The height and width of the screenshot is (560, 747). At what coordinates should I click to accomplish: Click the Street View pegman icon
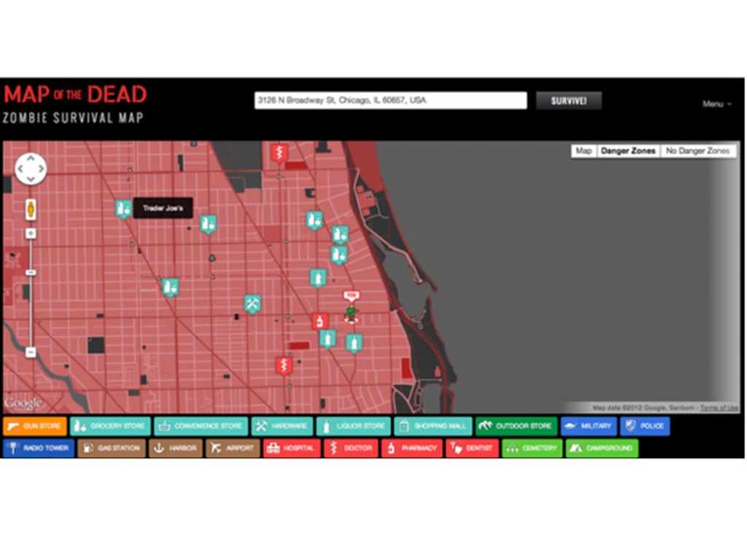pos(31,209)
